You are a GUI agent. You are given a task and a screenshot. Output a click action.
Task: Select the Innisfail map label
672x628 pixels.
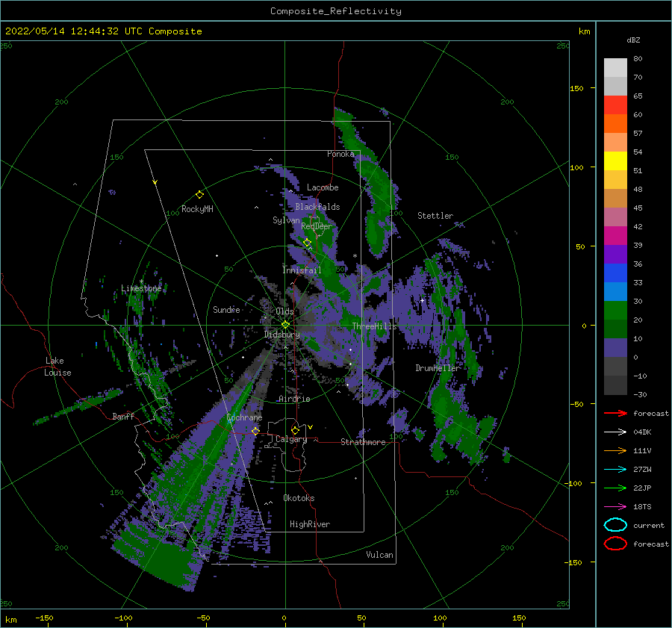(x=302, y=270)
